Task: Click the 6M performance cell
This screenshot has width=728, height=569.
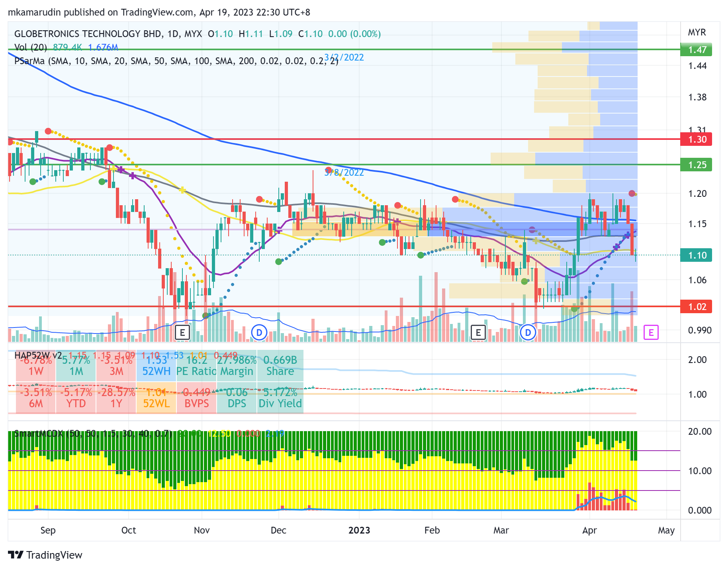Action: pyautogui.click(x=36, y=398)
